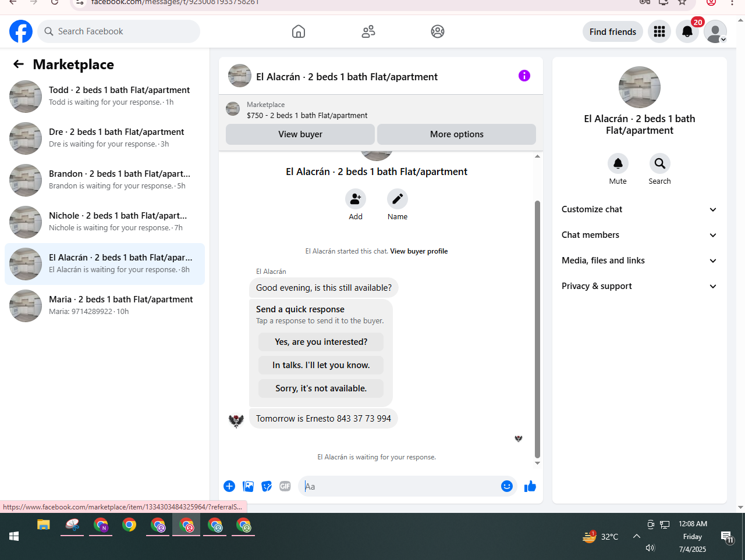Click the chat scrollbar thumb
745x560 pixels.
(x=537, y=329)
